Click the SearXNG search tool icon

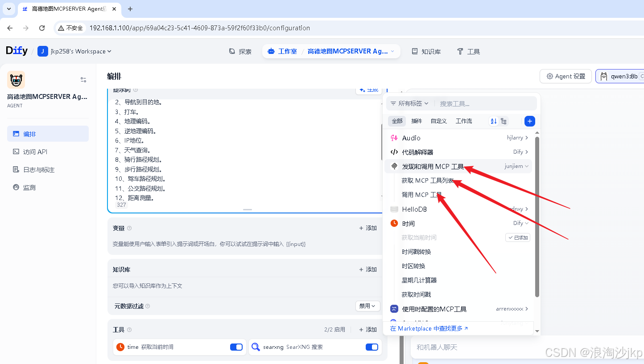tap(256, 347)
